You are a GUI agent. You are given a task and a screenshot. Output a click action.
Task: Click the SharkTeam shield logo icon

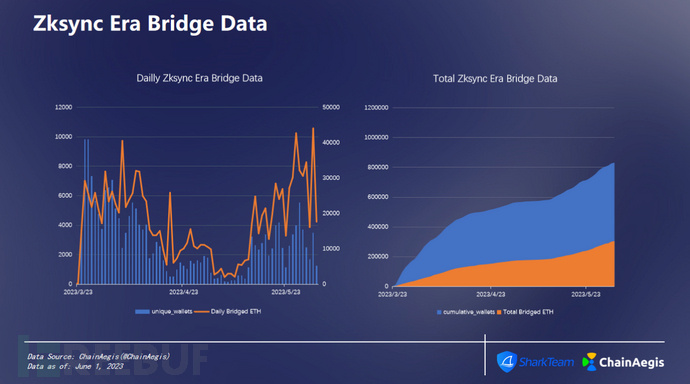[x=506, y=362]
